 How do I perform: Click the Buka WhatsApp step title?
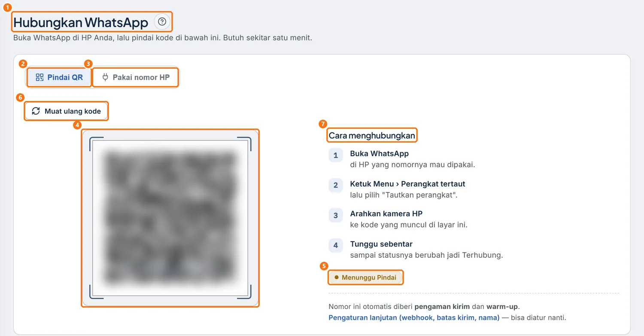pyautogui.click(x=380, y=153)
